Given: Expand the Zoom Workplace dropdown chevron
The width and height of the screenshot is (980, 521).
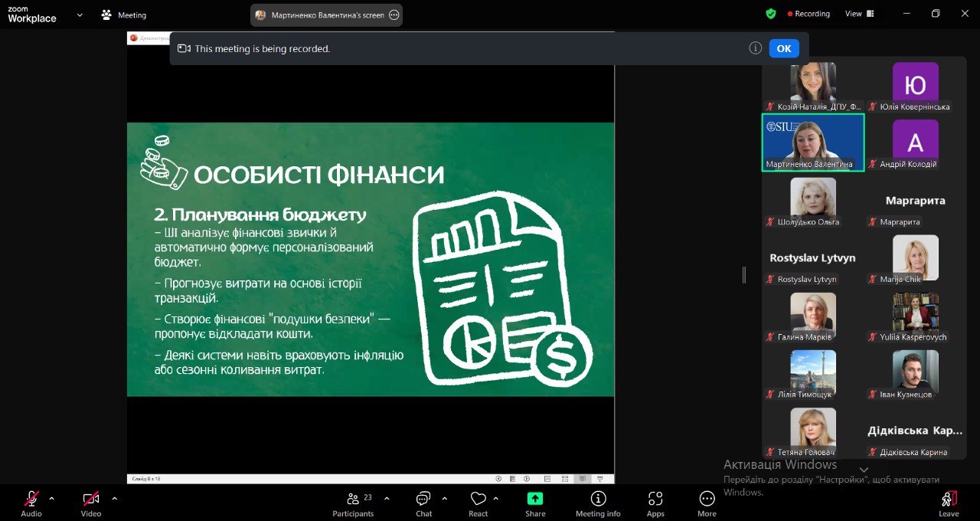Looking at the screenshot, I should pyautogui.click(x=80, y=15).
